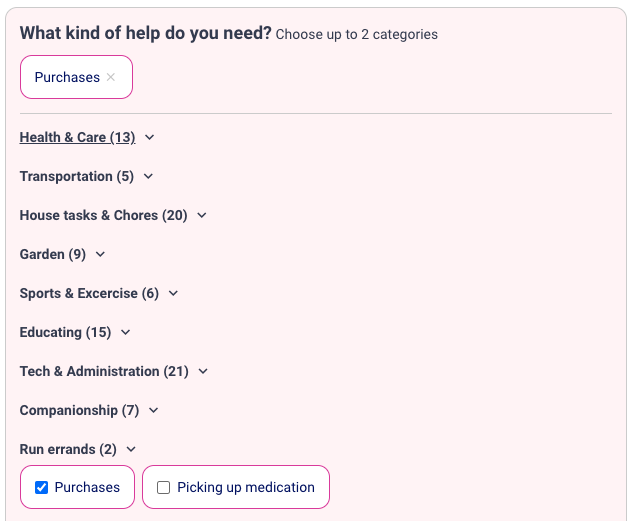
Task: Click the Tech & Administration (21) label
Action: 104,372
